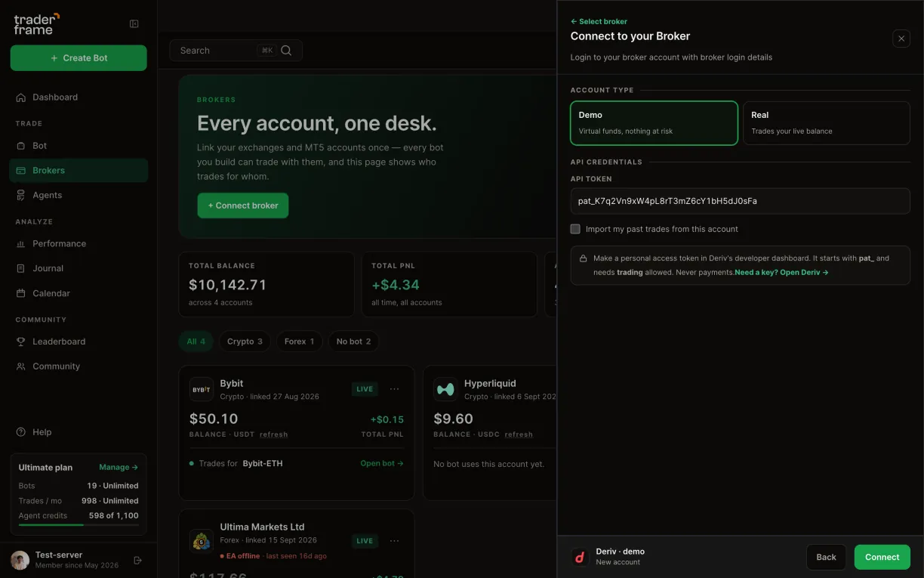Select the Demo account type
This screenshot has height=578, width=924.
click(654, 123)
